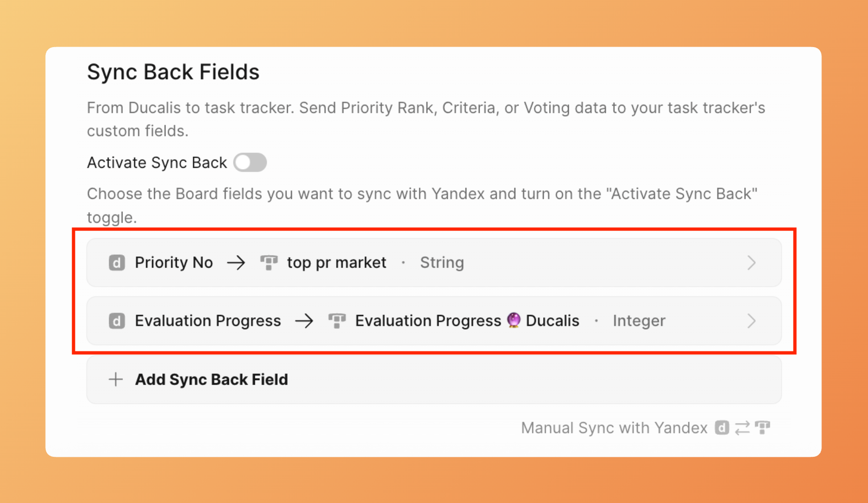The height and width of the screenshot is (503, 868).
Task: Click the Integer type label
Action: (x=639, y=321)
